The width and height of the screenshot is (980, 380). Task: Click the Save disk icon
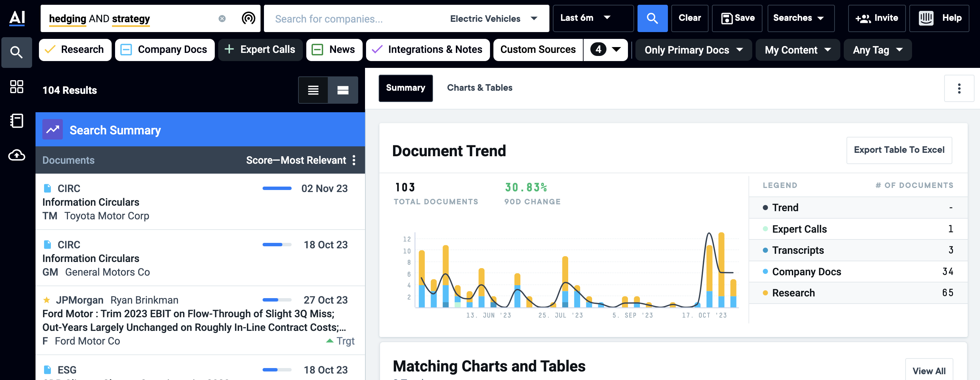(727, 18)
